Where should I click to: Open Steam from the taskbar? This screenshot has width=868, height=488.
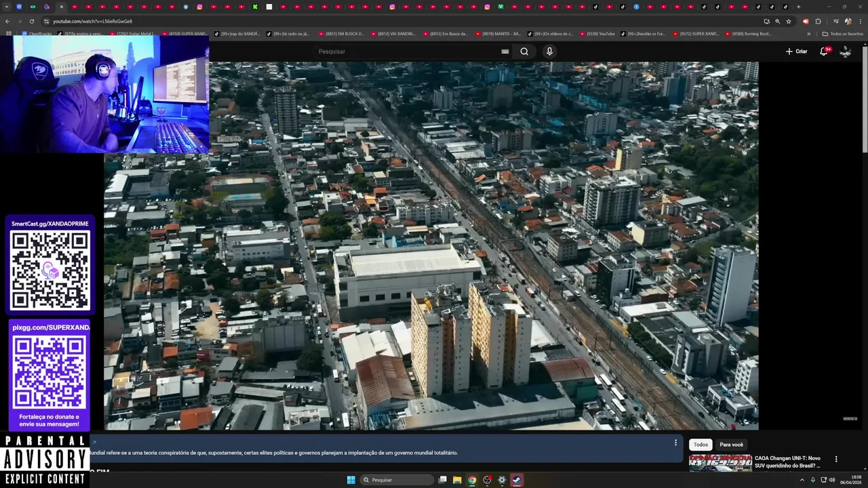(x=517, y=480)
